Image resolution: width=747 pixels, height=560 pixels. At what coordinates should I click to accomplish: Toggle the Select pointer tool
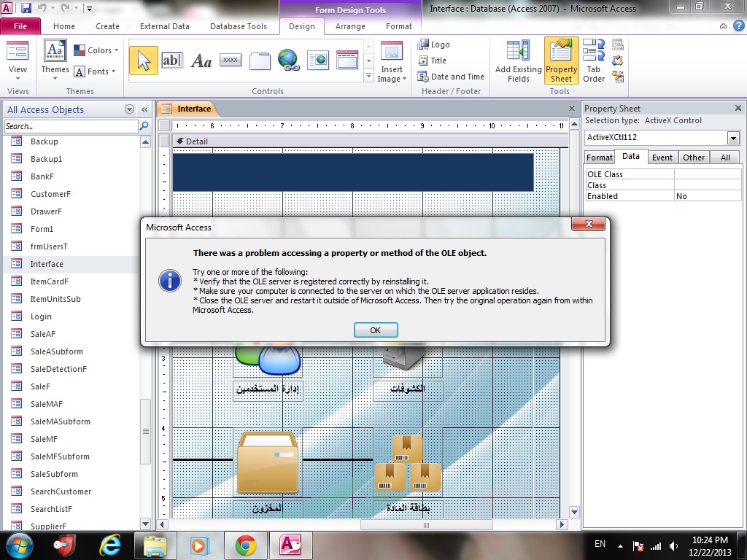(144, 61)
